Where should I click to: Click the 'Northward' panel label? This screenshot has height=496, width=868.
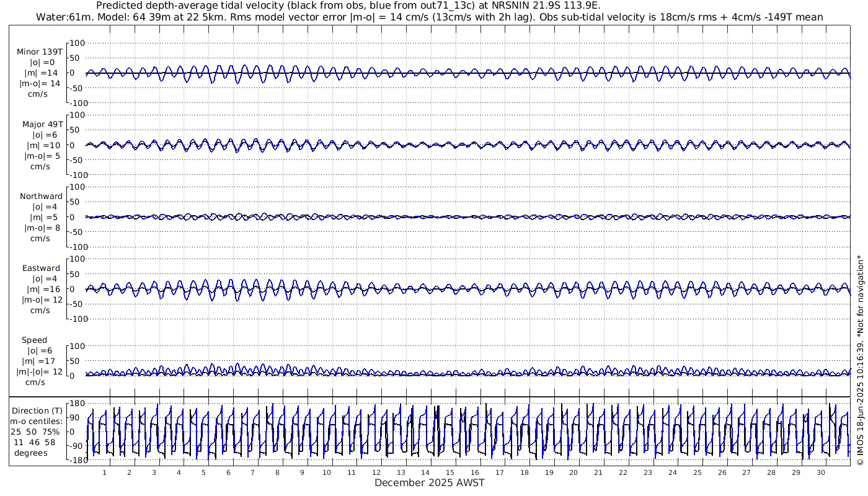[x=41, y=196]
